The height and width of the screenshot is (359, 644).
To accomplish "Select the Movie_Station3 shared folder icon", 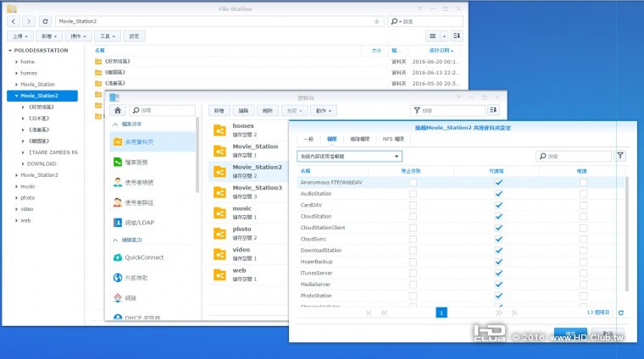I will tap(219, 191).
